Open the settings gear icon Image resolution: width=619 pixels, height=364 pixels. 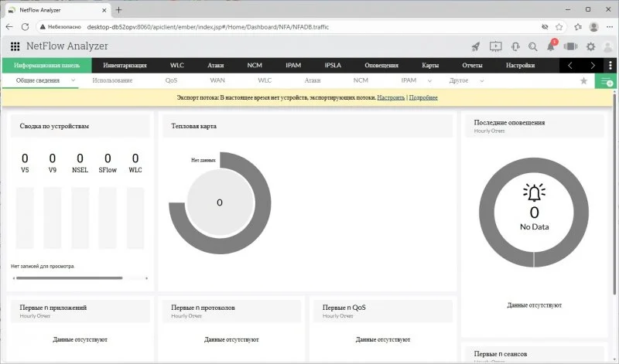pos(590,46)
